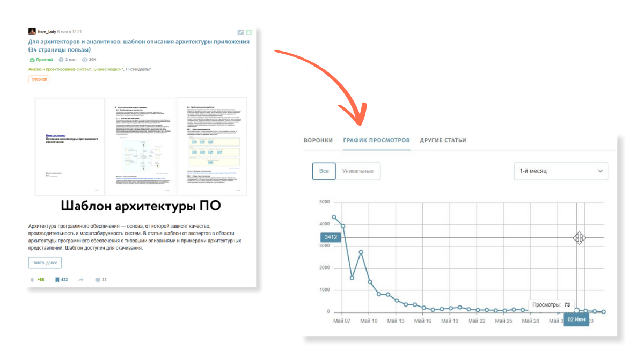Click the Туториал tag label
Screen dimensions: 644x364
click(x=39, y=79)
